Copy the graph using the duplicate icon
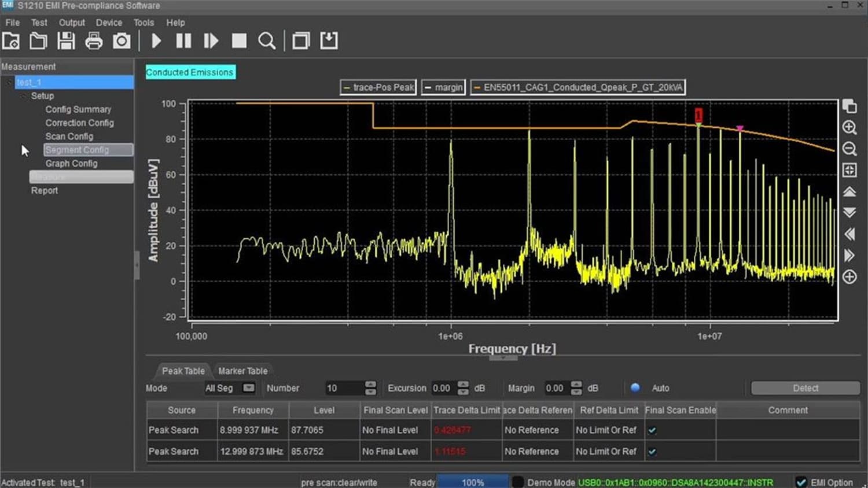 click(849, 106)
